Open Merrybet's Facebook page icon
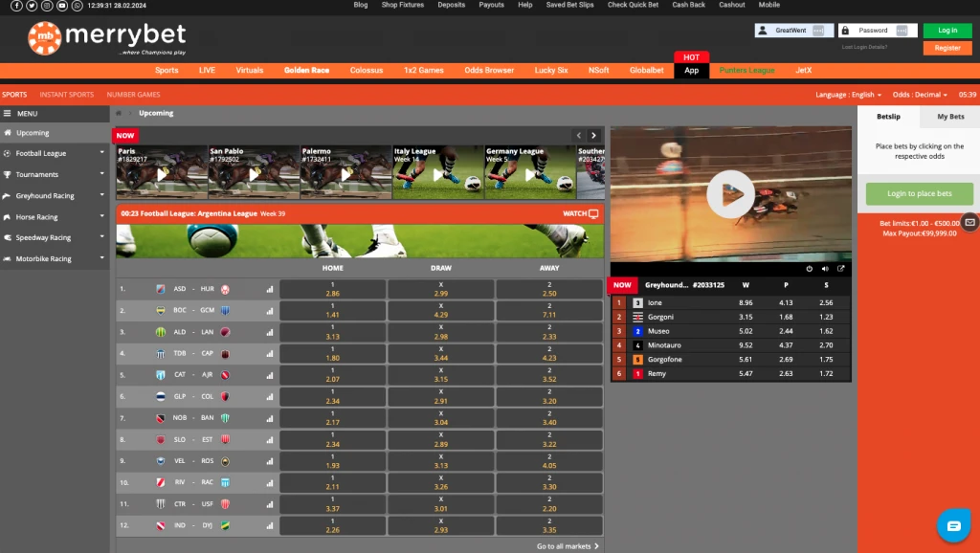The width and height of the screenshot is (980, 553). [x=18, y=6]
